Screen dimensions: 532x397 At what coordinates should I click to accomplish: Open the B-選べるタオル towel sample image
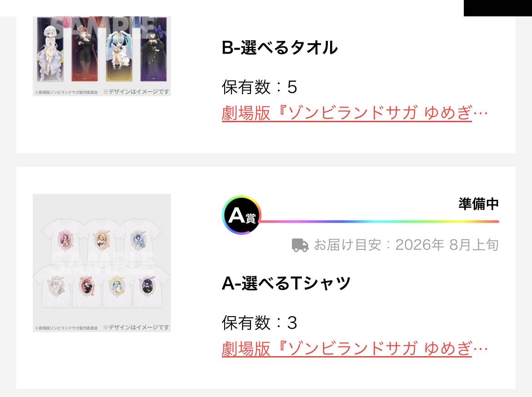click(x=102, y=56)
